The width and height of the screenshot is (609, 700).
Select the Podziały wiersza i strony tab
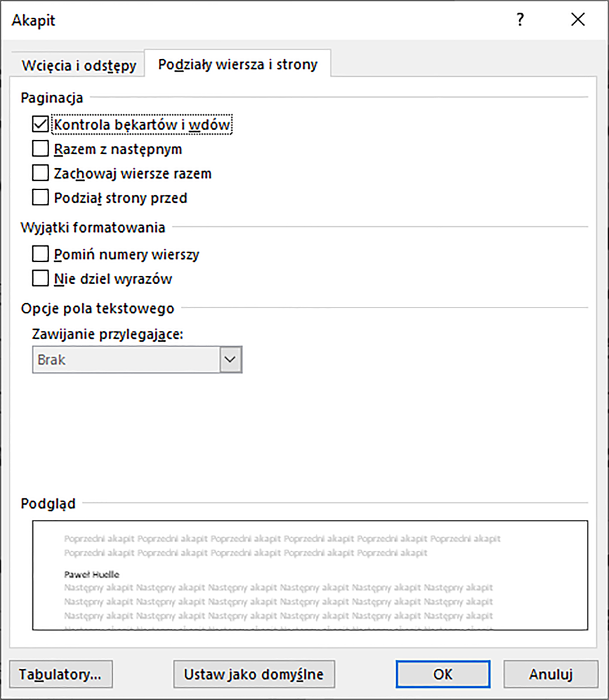click(237, 64)
